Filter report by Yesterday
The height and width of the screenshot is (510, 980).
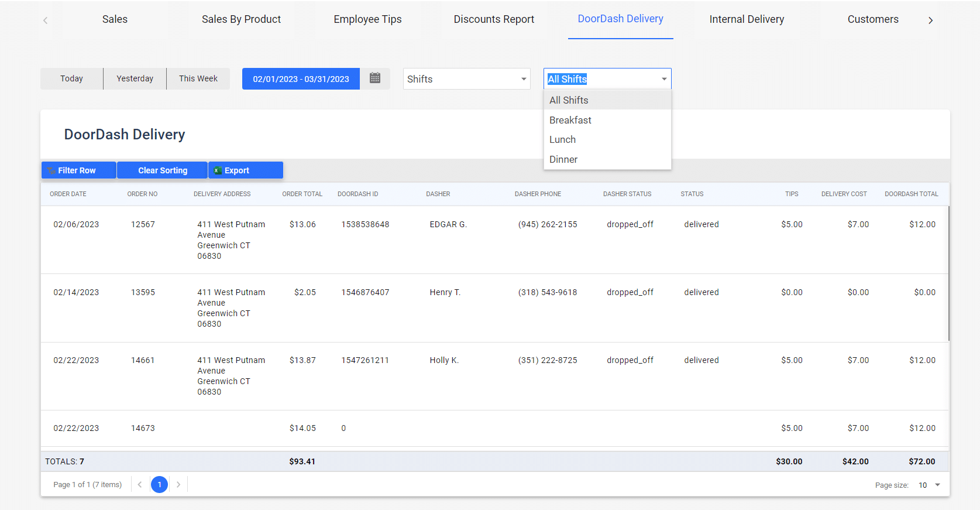135,78
